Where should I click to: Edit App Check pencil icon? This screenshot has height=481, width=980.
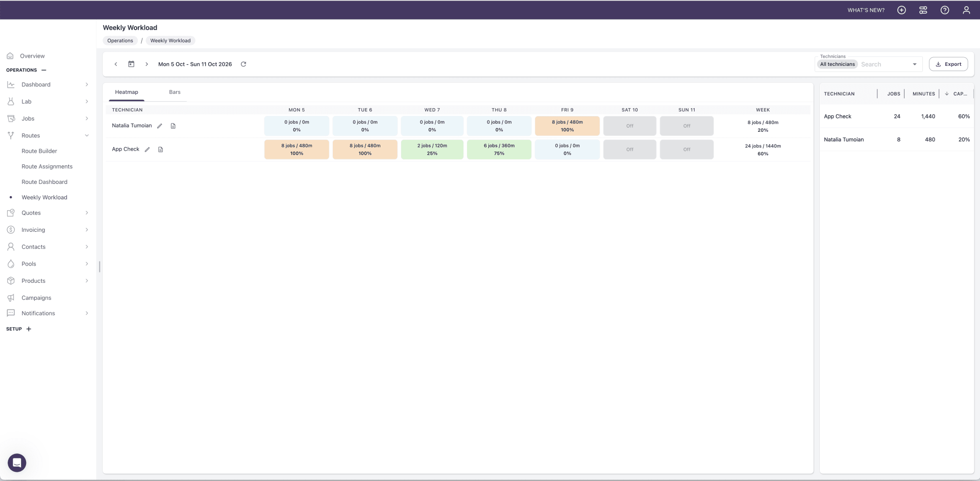tap(147, 150)
